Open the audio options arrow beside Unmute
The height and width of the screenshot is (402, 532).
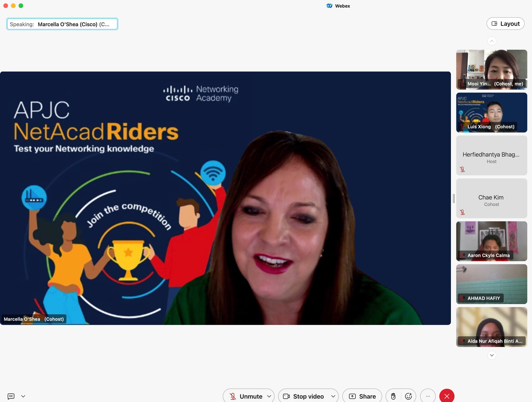point(269,396)
